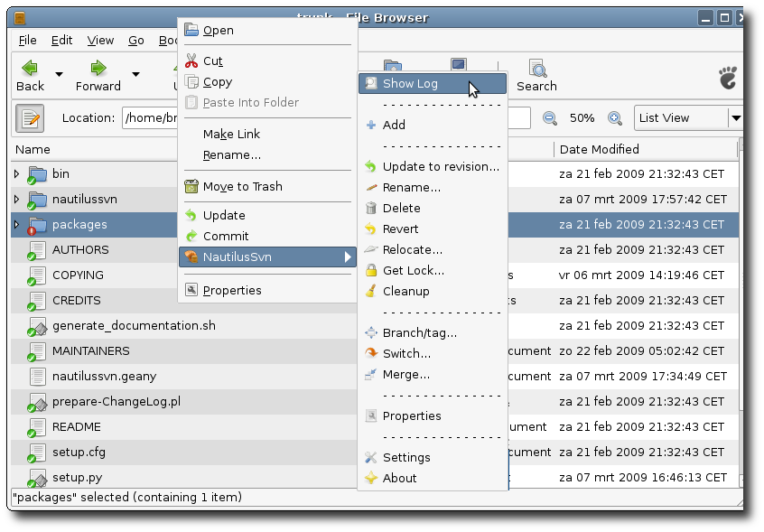Screen dimensions: 764x532
Task: Click the About star icon
Action: pos(371,478)
